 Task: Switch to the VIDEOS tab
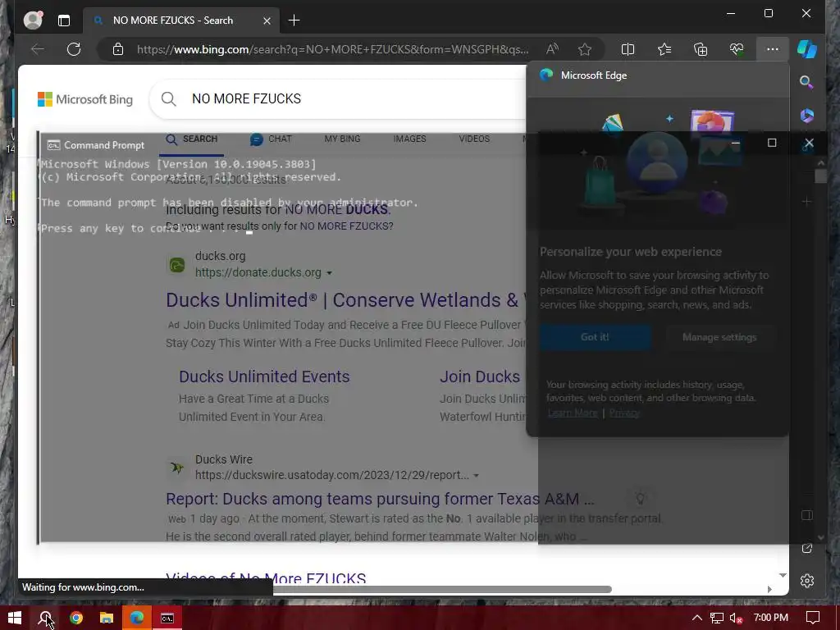pos(474,139)
